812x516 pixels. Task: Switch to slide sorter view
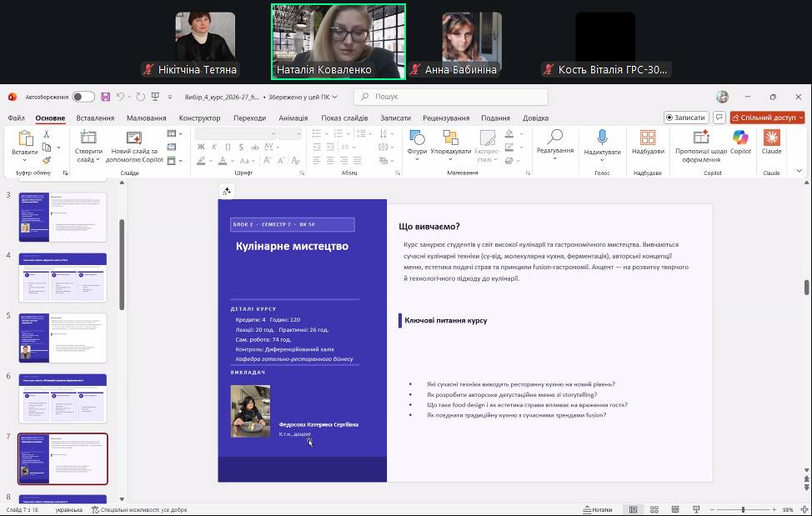[654, 509]
